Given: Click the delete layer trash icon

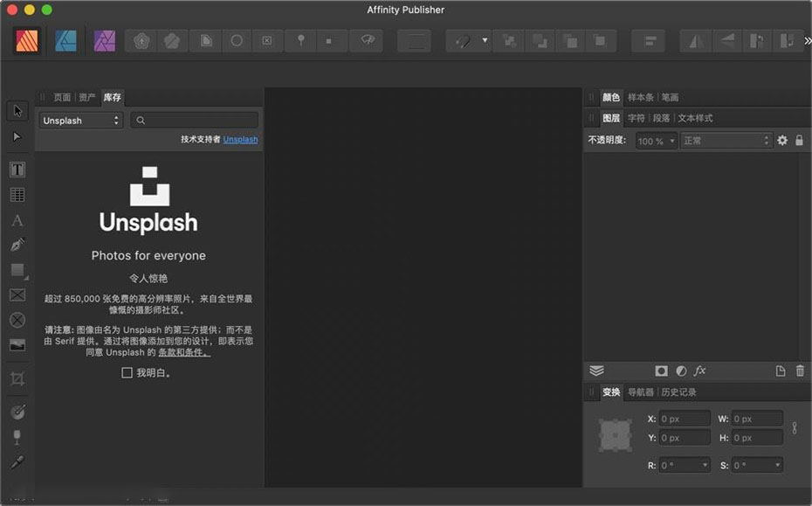Looking at the screenshot, I should [800, 371].
